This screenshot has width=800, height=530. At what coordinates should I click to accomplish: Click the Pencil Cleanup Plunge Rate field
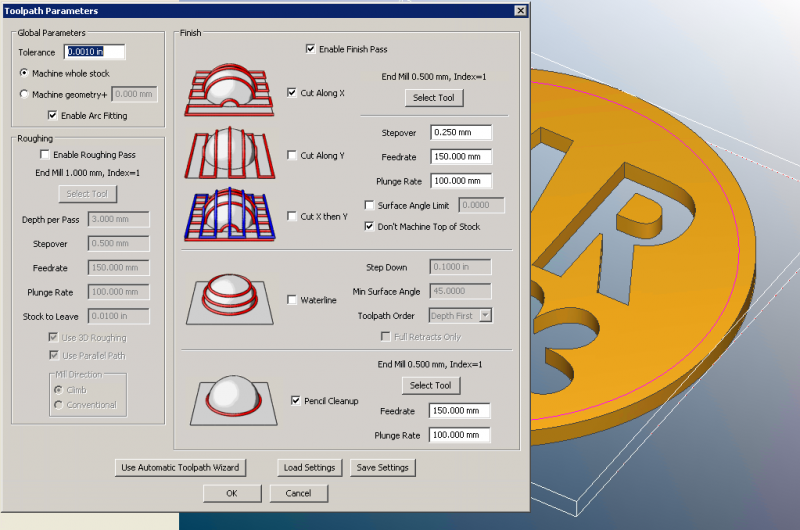click(460, 435)
